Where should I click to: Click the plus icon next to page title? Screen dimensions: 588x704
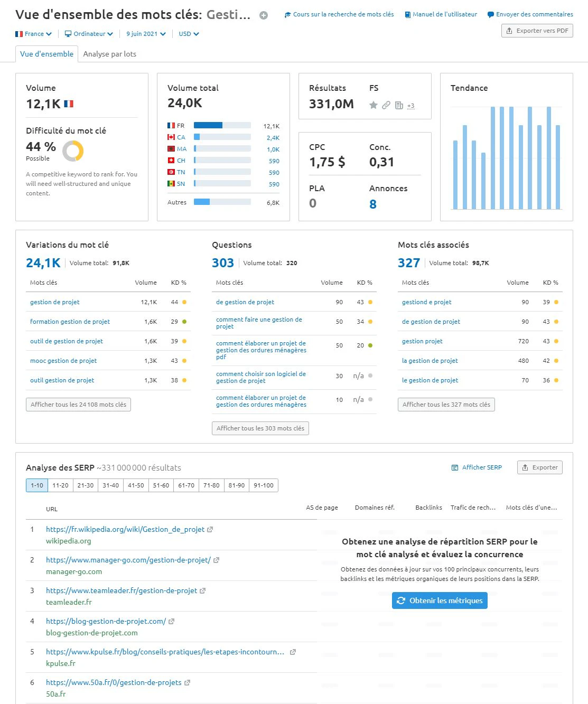click(264, 15)
